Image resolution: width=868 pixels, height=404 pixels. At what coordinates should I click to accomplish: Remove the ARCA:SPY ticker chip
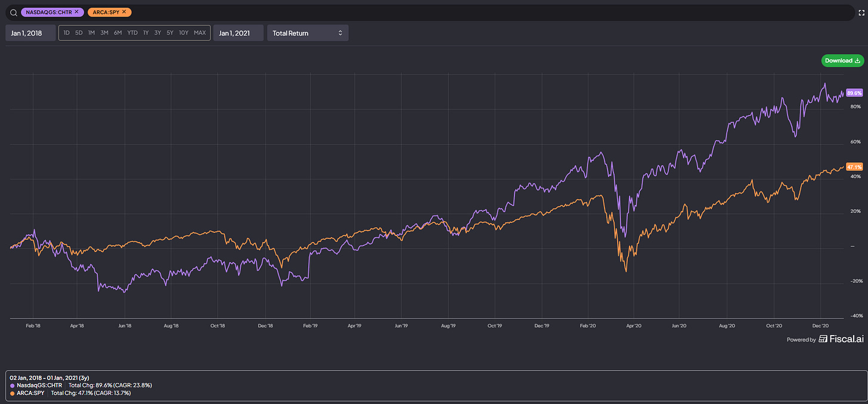(x=124, y=12)
